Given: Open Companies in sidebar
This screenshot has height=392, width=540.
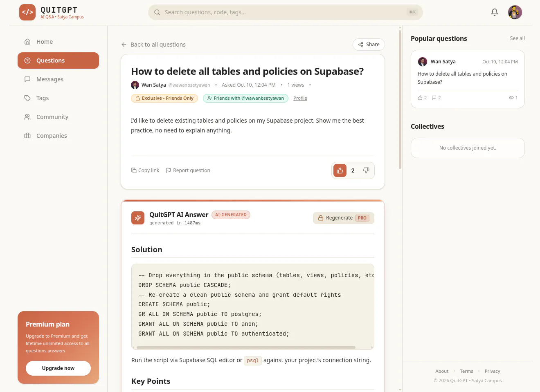Looking at the screenshot, I should (58, 136).
